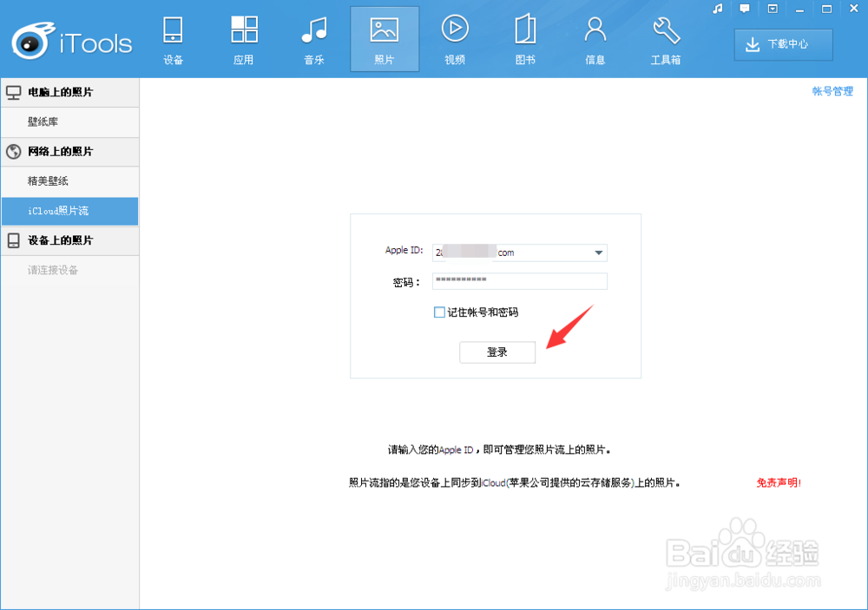868x610 pixels.
Task: Minimize the iTools window
Action: pos(799,10)
